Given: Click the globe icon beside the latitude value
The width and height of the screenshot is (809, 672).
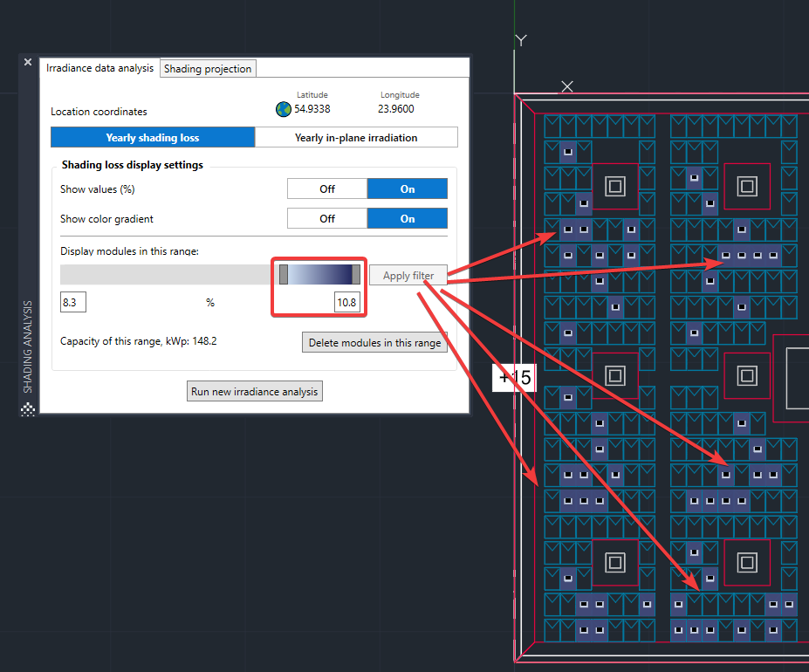Looking at the screenshot, I should [x=284, y=109].
